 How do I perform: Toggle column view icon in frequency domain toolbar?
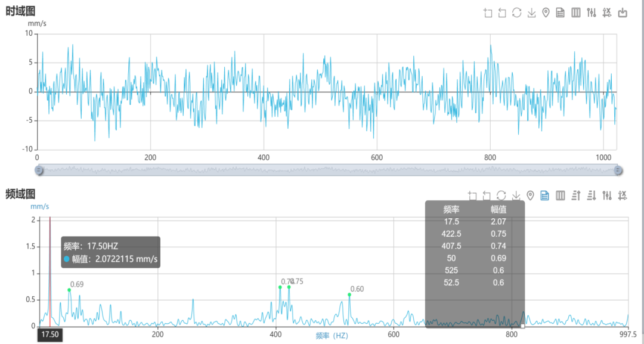[x=560, y=196]
